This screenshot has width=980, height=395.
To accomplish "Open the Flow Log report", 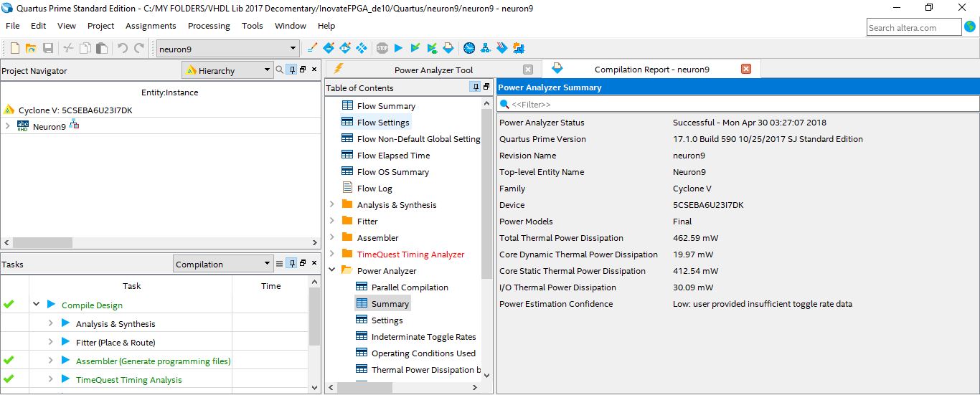I will point(374,188).
